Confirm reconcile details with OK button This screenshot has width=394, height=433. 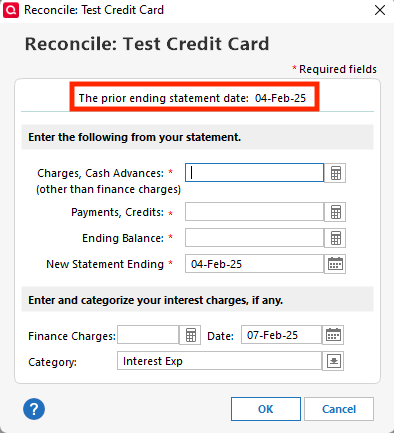pyautogui.click(x=266, y=409)
